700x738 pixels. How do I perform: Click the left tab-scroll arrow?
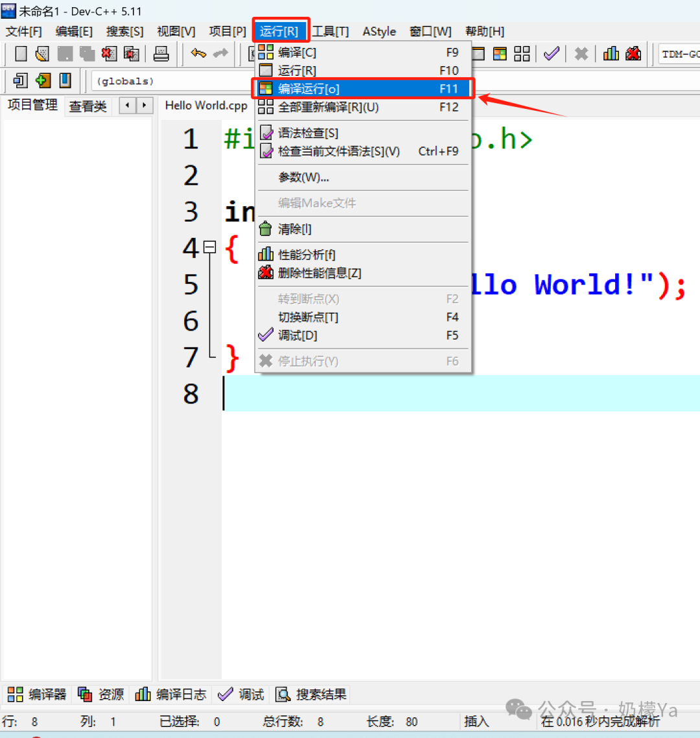coord(128,106)
